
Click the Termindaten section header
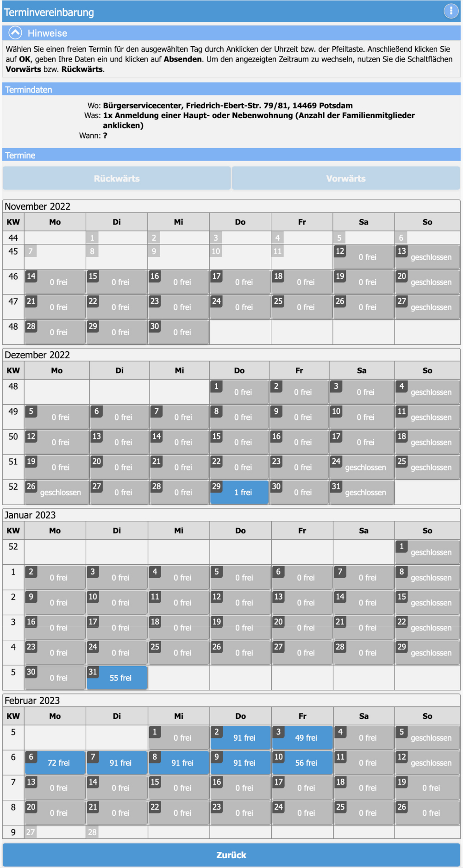231,89
